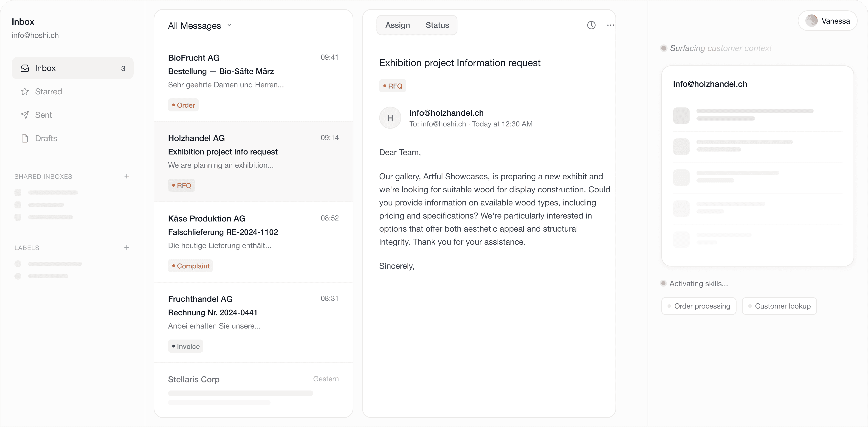Open Vanessa's profile menu
The width and height of the screenshot is (868, 427).
pyautogui.click(x=828, y=21)
